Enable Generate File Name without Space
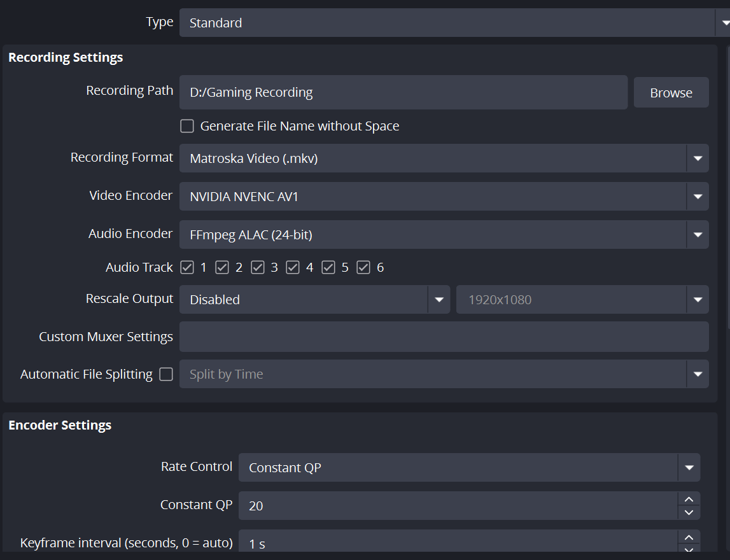Screen dimensions: 730x560 (x=187, y=126)
